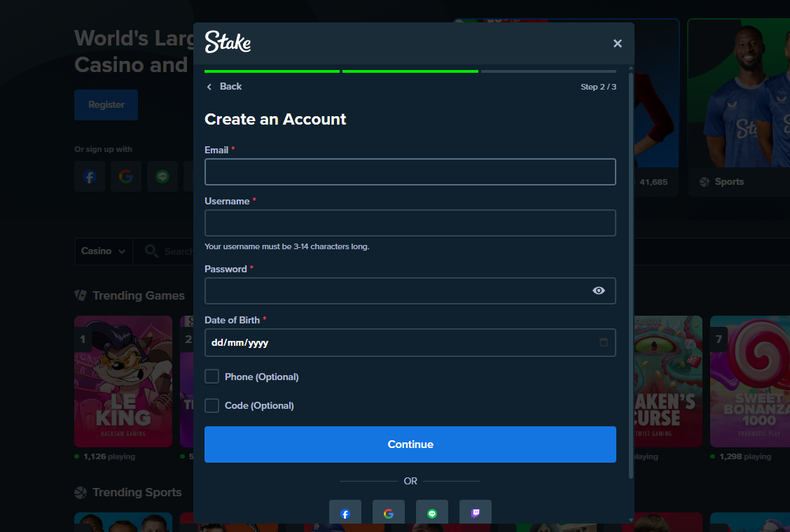Click the first green progress bar segment
This screenshot has width=790, height=532.
(x=272, y=71)
